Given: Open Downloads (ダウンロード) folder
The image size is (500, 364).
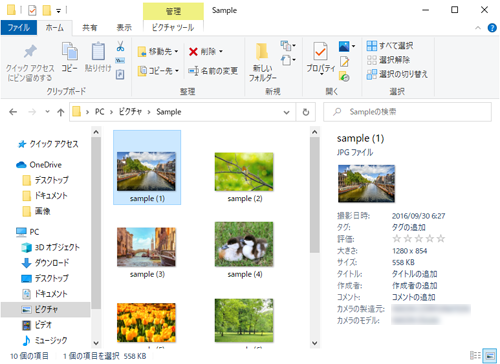Looking at the screenshot, I should click(45, 263).
